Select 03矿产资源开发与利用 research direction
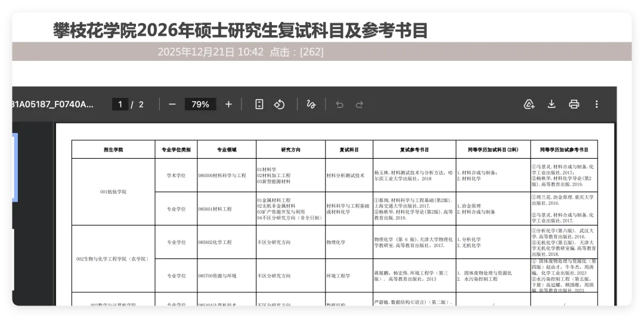The height and width of the screenshot is (318, 644). [281, 212]
